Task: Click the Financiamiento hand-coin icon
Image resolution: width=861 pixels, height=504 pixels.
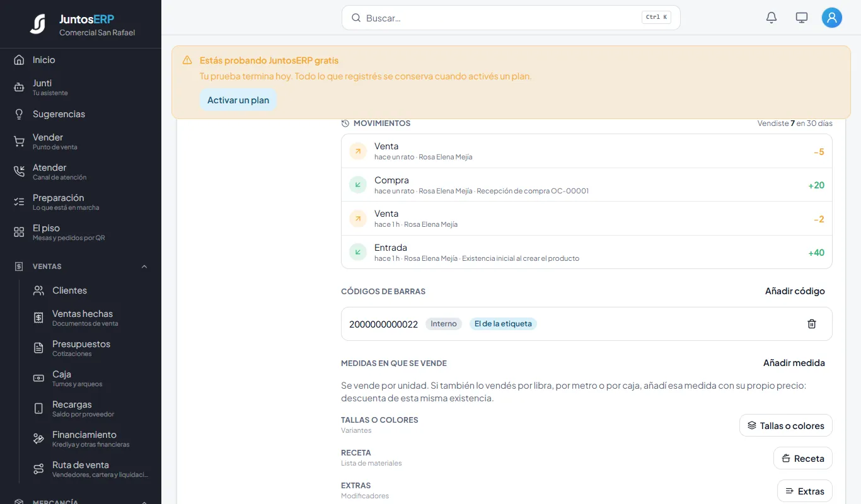Action: [38, 439]
